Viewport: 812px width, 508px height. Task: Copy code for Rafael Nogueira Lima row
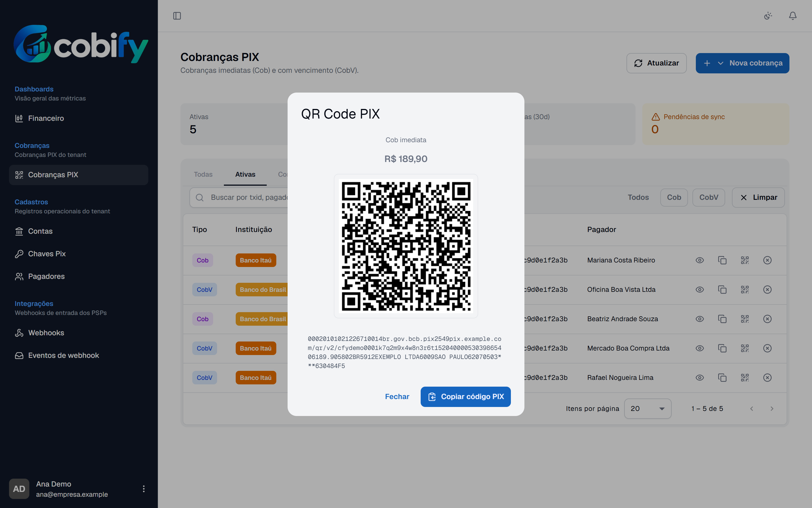click(722, 378)
